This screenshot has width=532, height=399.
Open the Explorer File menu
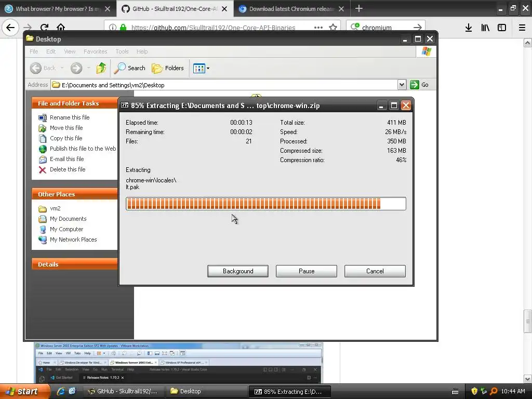point(34,51)
